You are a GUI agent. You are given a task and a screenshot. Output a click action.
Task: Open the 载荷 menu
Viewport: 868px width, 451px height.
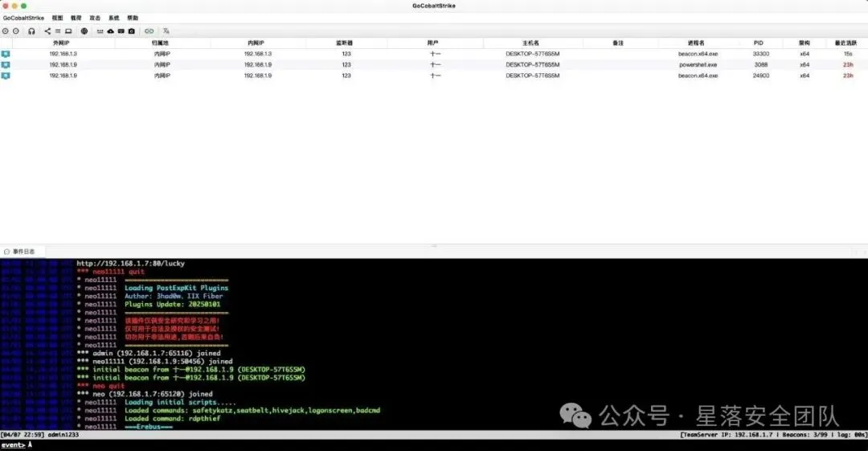coord(76,18)
